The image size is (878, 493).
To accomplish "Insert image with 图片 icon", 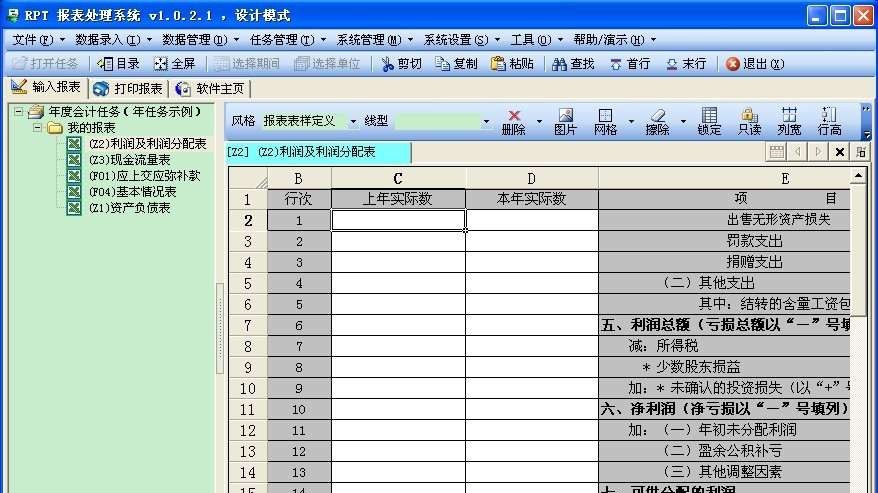I will tap(565, 122).
